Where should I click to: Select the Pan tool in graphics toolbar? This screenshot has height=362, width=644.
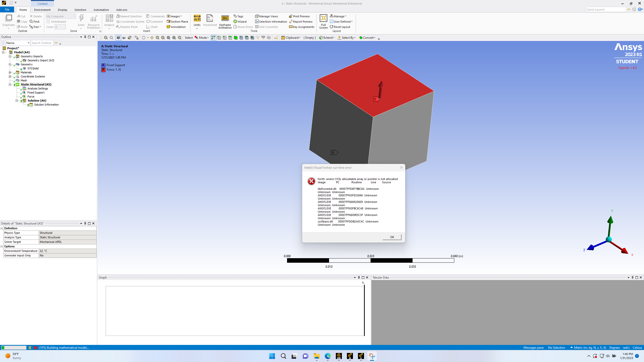pos(152,38)
